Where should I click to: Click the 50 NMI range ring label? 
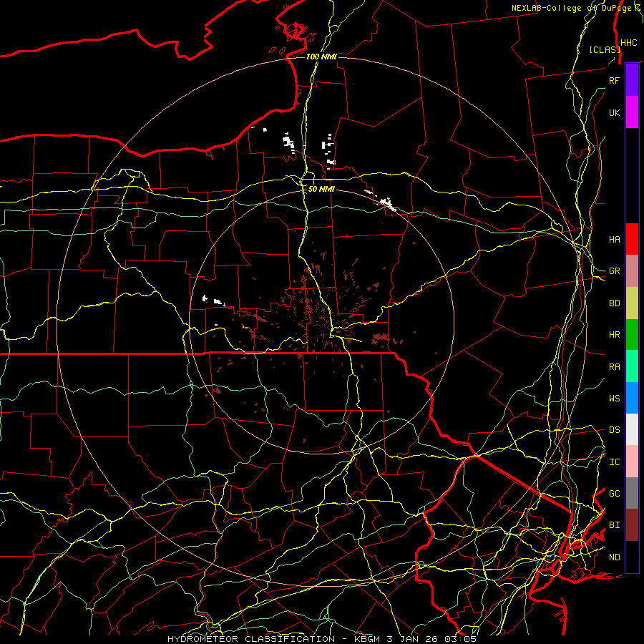(321, 190)
